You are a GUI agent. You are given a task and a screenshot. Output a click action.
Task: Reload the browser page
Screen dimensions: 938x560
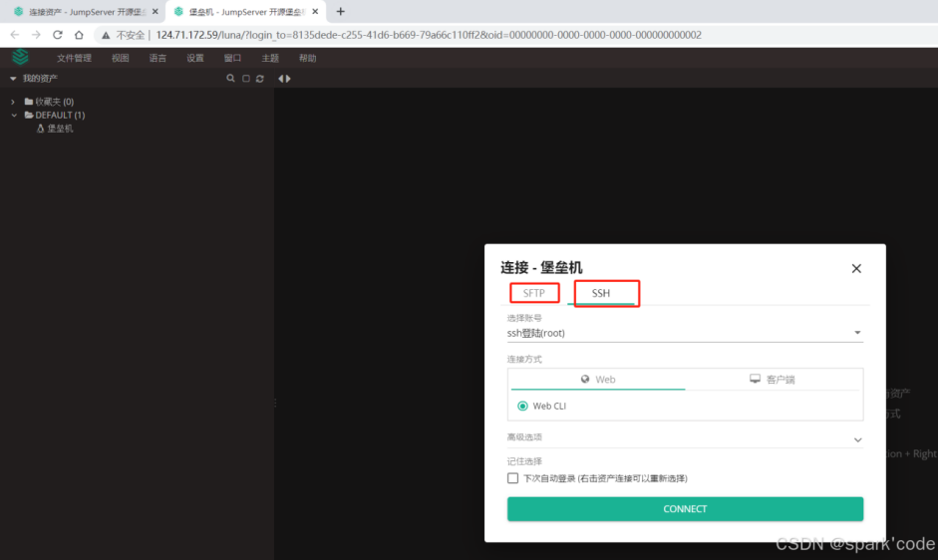(58, 35)
